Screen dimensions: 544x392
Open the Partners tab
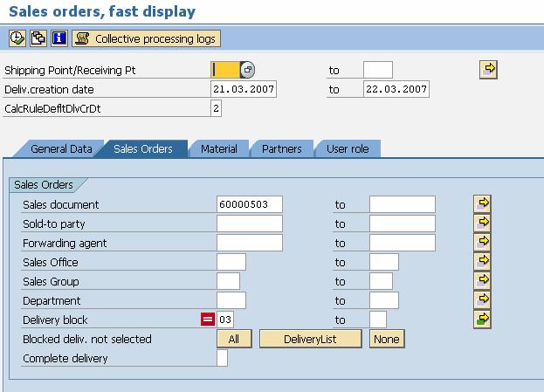(281, 148)
